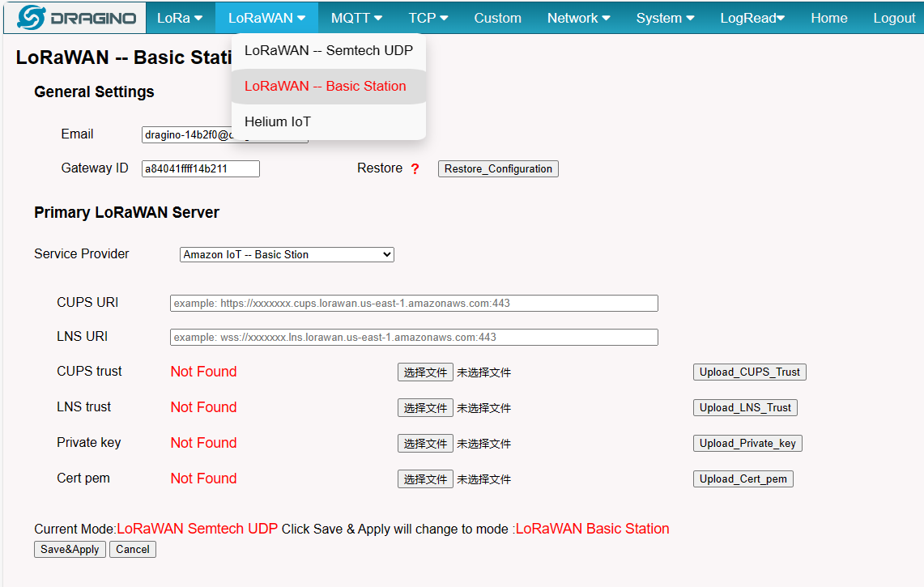924x587 pixels.
Task: Go to the Custom page
Action: [x=498, y=19]
